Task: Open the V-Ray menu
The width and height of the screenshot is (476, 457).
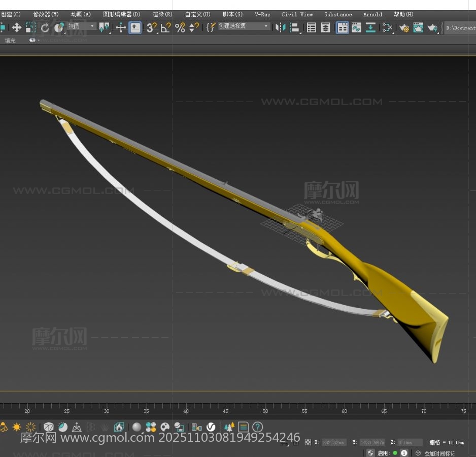Action: [x=262, y=14]
